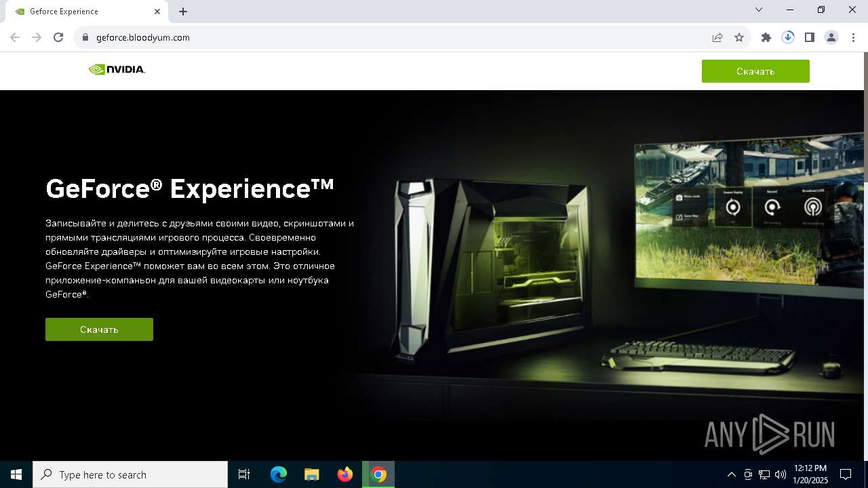
Task: Click the NVIDIA logo in page header
Action: pyautogui.click(x=117, y=69)
